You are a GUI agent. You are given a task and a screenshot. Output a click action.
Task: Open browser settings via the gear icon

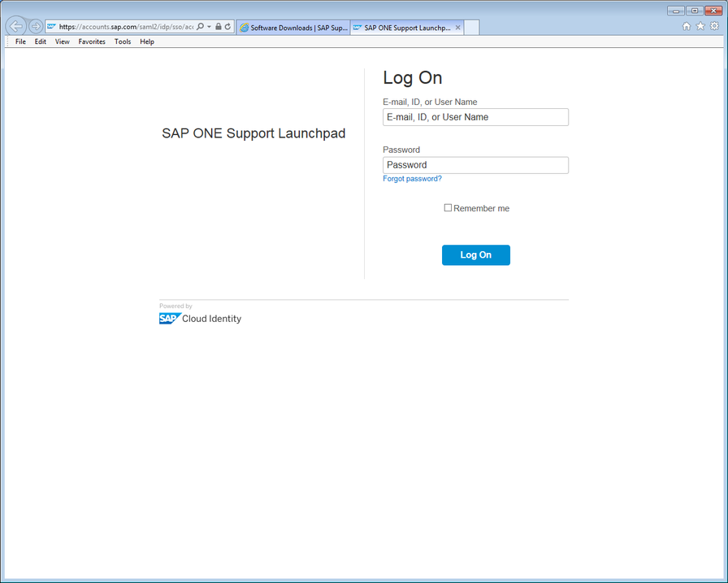(714, 26)
